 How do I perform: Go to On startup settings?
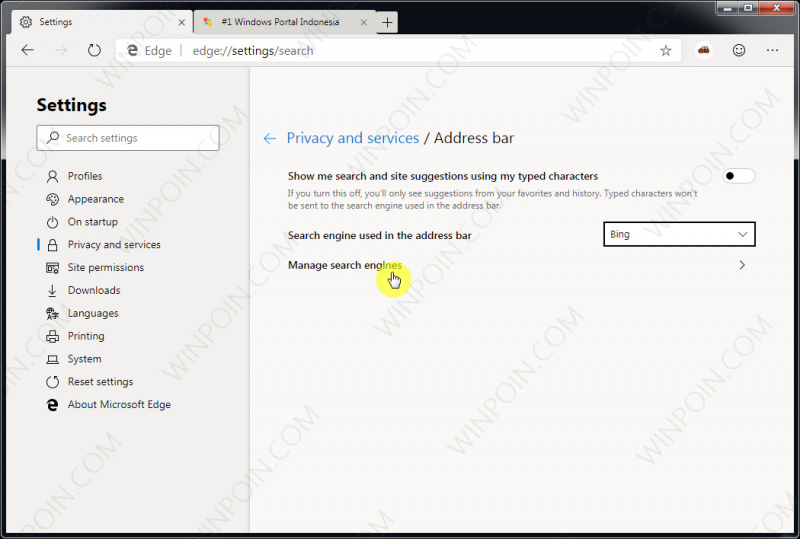point(92,222)
